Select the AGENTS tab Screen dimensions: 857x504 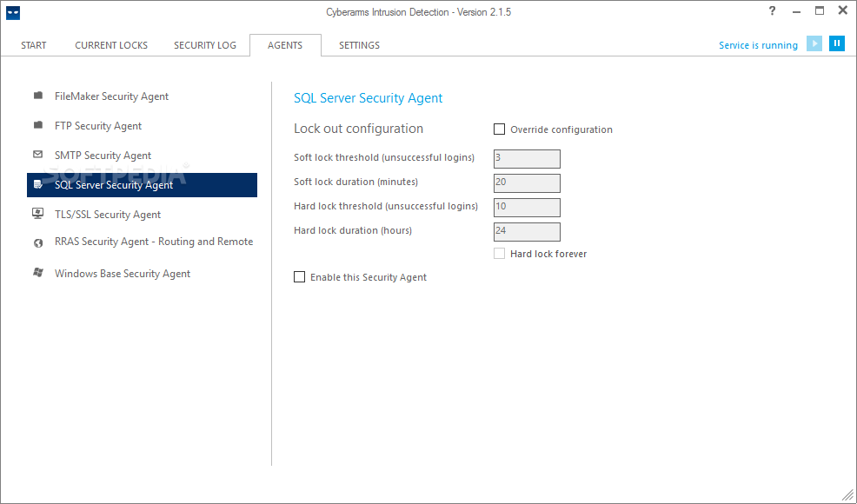coord(285,45)
